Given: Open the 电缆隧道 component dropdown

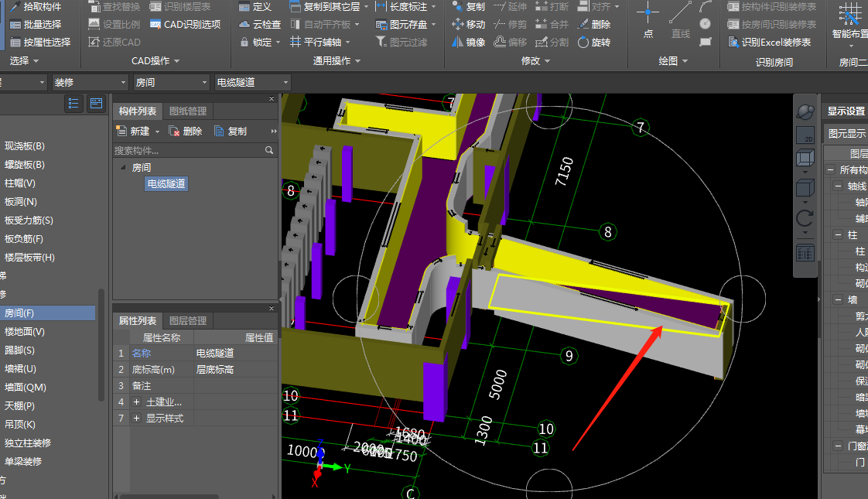Looking at the screenshot, I should (252, 83).
